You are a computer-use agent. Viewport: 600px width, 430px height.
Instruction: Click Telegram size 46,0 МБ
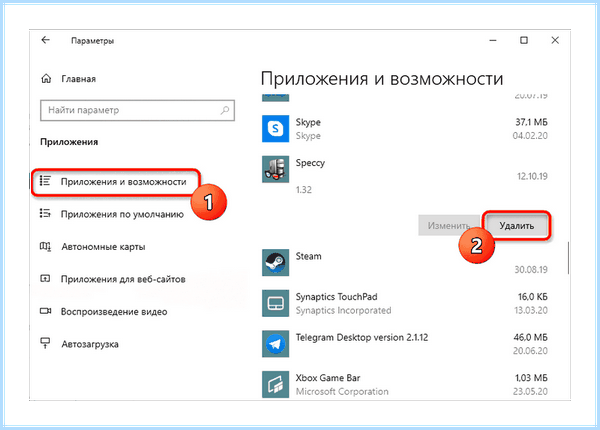530,337
